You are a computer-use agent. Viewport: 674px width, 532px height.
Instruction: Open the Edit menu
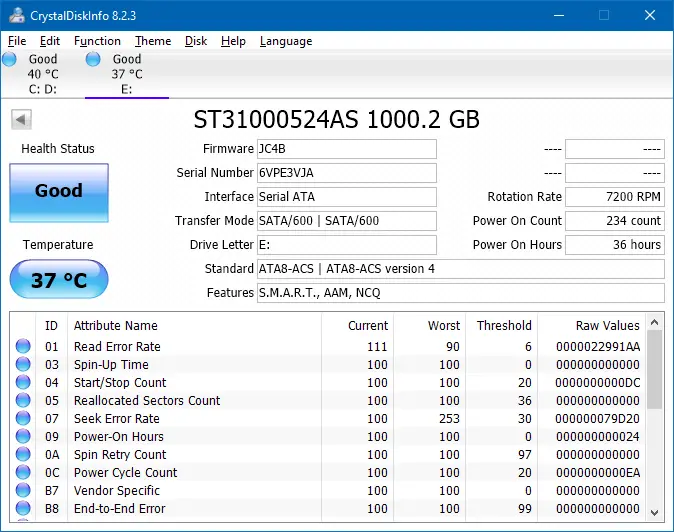(50, 41)
